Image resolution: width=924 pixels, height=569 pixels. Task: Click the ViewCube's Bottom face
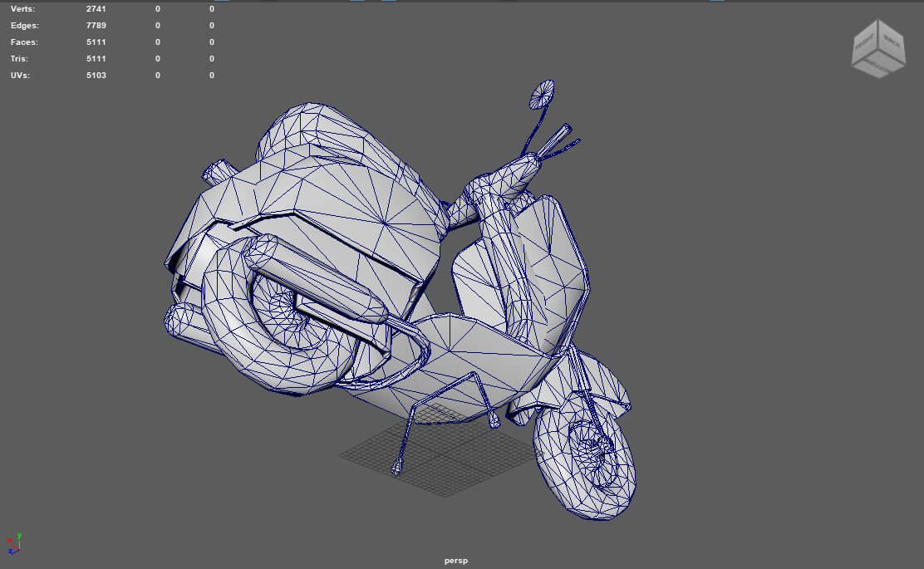click(x=878, y=64)
